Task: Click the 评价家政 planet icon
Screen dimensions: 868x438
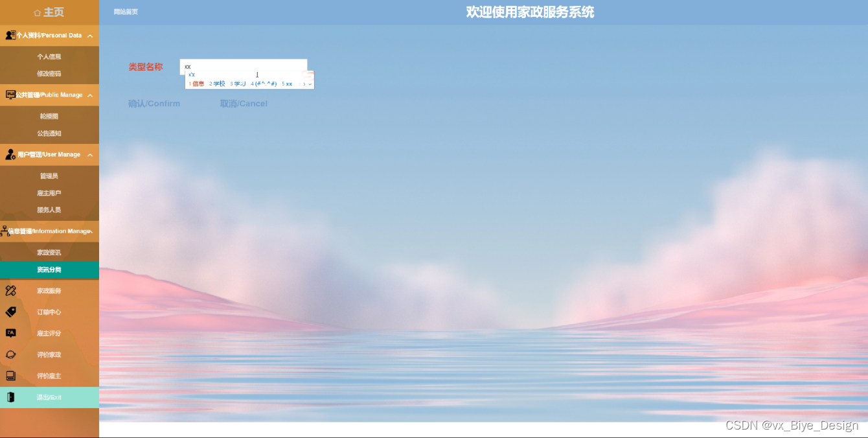Action: [10, 354]
